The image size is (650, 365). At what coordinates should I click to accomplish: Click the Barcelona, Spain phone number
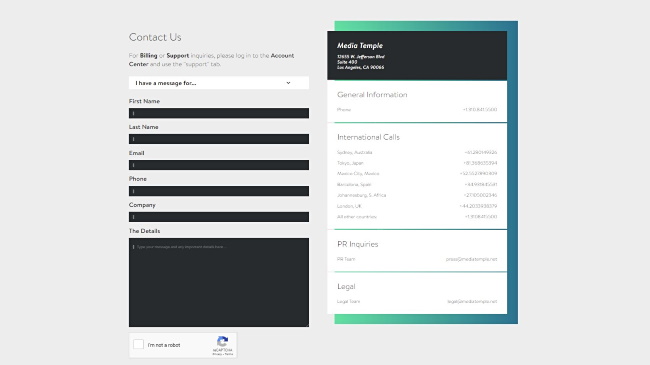[481, 184]
